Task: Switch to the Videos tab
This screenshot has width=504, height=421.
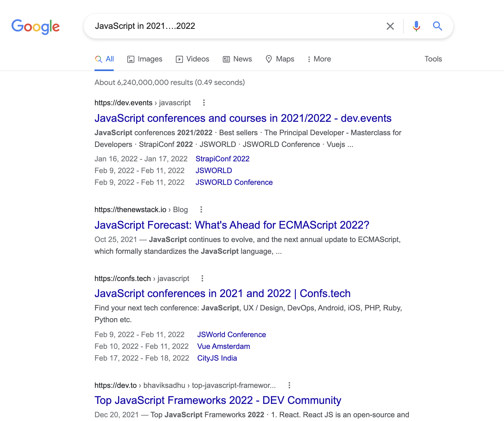Action: click(192, 59)
